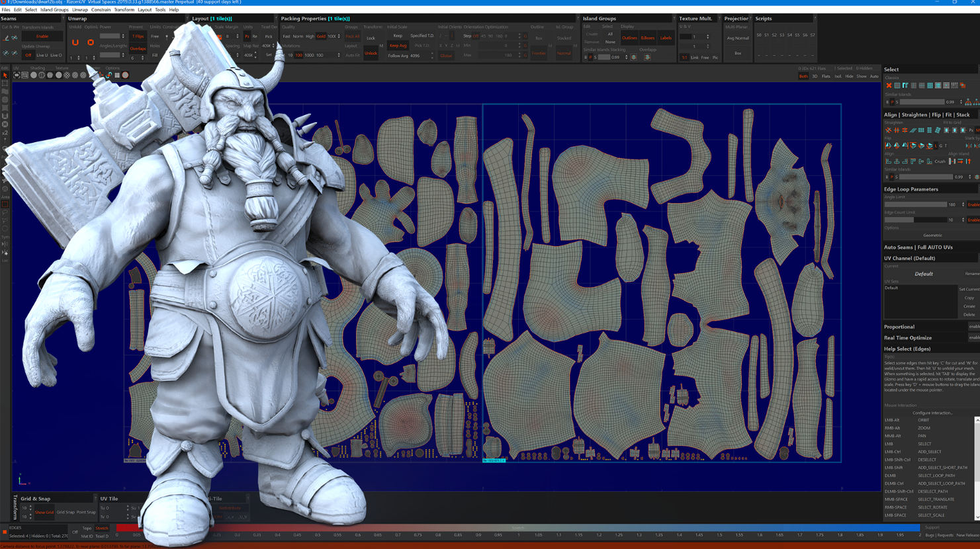
Task: Toggle B.Boxes display
Action: pyautogui.click(x=648, y=38)
